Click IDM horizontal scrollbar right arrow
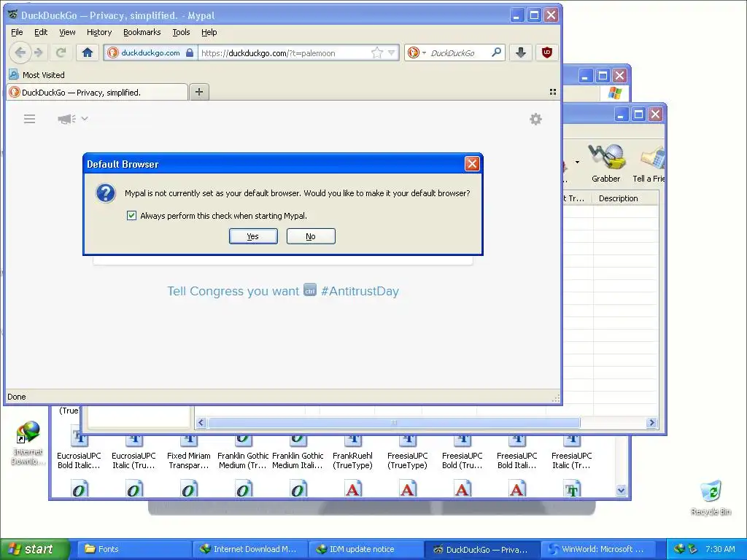This screenshot has height=560, width=747. pos(651,422)
